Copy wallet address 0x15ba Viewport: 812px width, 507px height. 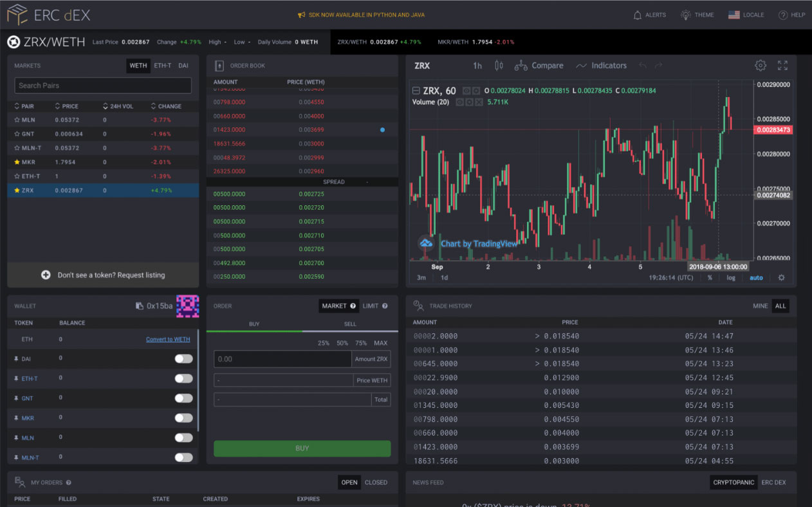pos(140,306)
